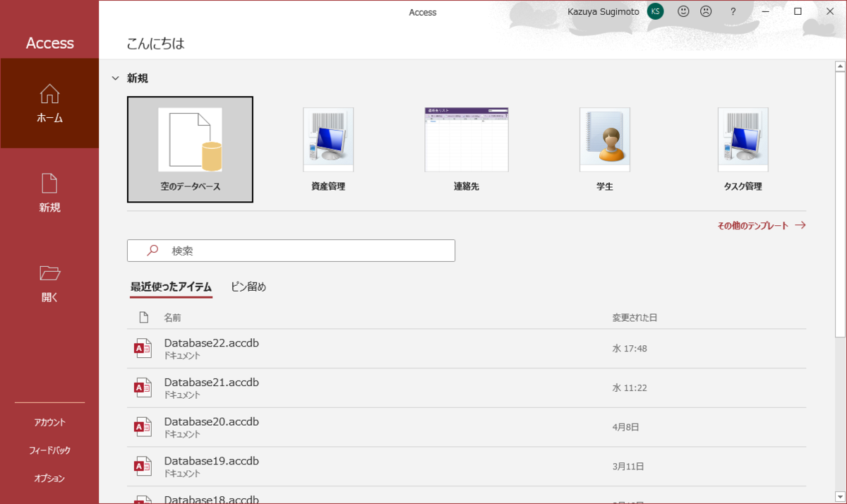Open Database19.accdb from the recent list
The width and height of the screenshot is (847, 504).
(x=467, y=467)
